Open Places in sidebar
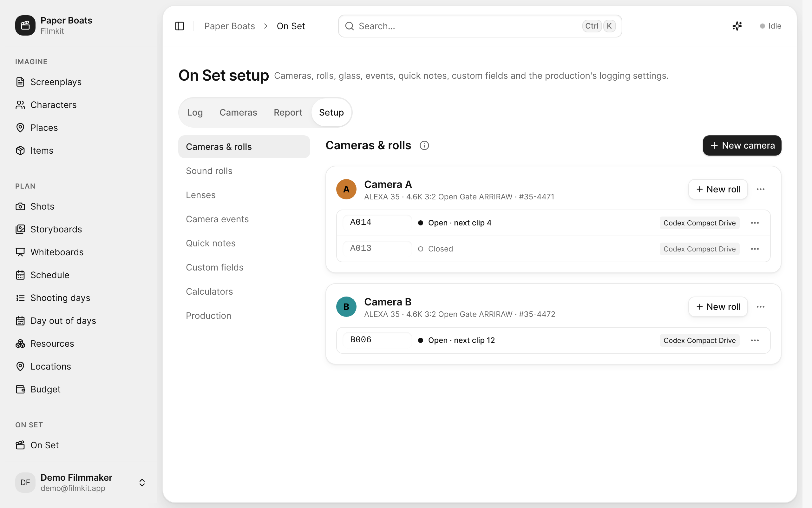 tap(81, 128)
